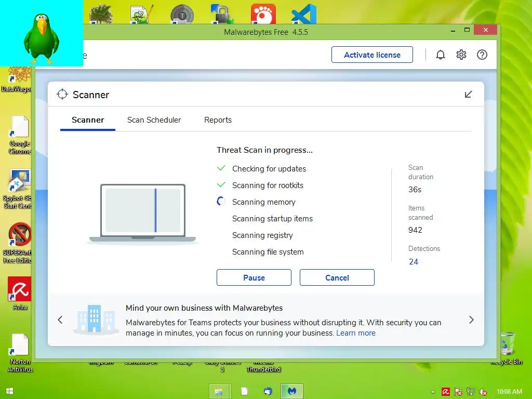Open the notifications bell icon
532x399 pixels.
(441, 55)
